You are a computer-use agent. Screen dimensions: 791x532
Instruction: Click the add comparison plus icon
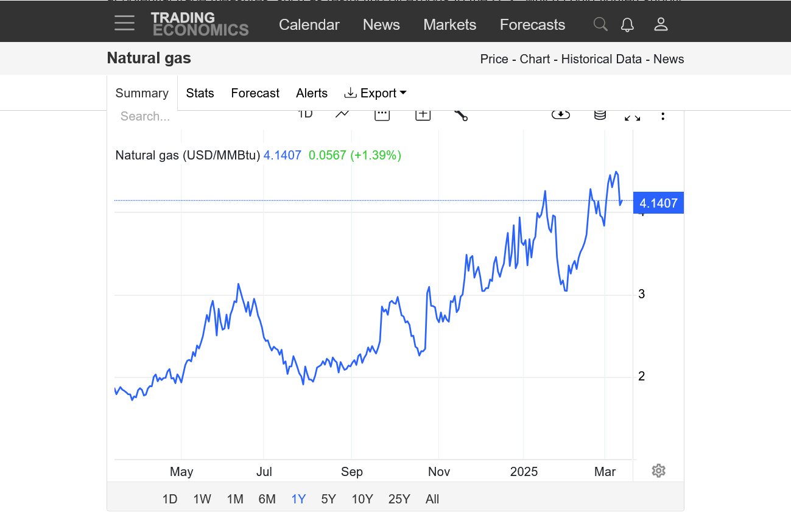point(423,114)
